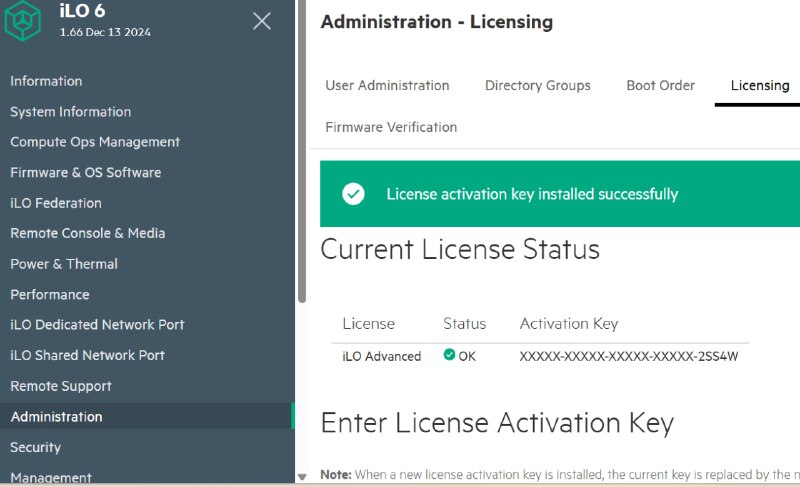This screenshot has width=800, height=487.
Task: Open System Information in the sidebar
Action: (x=70, y=112)
